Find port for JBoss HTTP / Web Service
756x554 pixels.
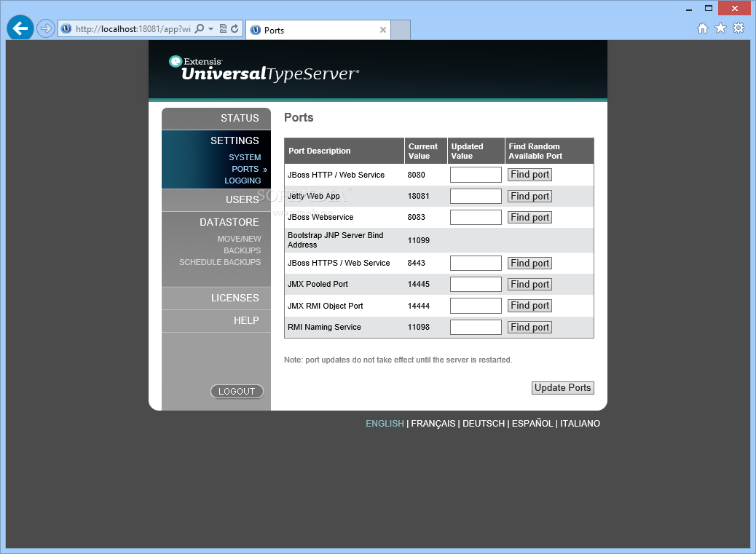point(530,175)
